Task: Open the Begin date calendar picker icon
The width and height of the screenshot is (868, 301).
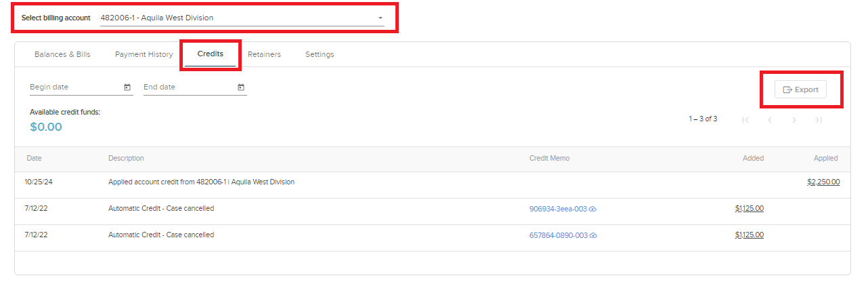Action: click(x=127, y=87)
